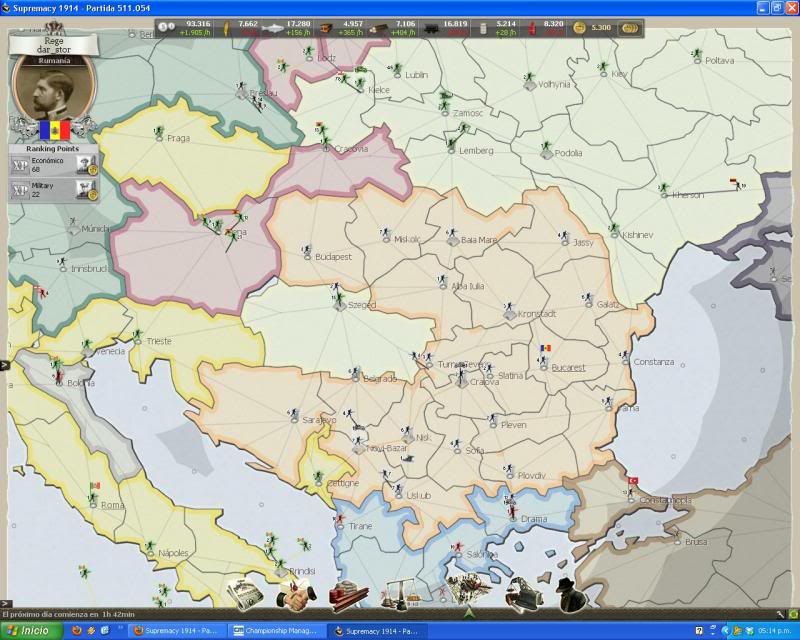
Task: Click the Kronstadt city label
Action: pos(537,314)
